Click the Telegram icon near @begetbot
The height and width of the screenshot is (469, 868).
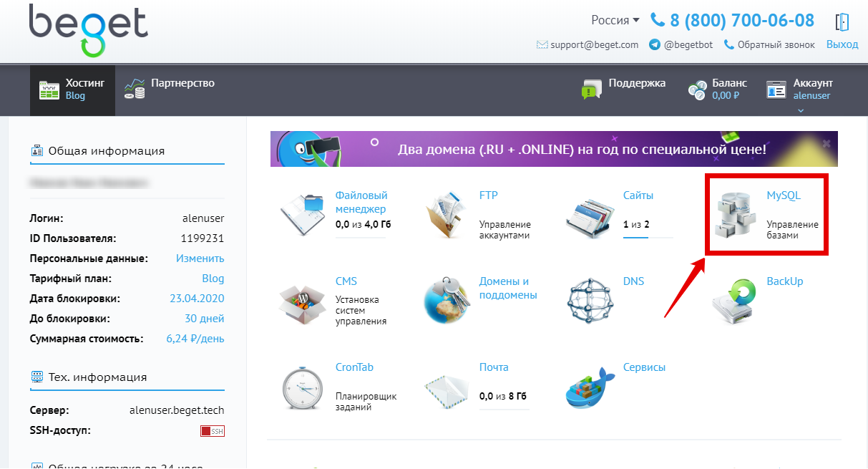654,44
